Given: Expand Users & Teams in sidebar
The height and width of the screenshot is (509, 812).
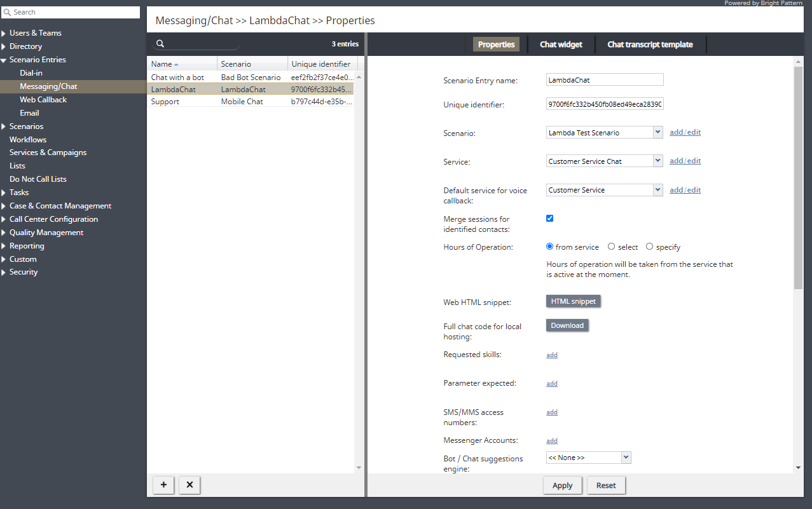Looking at the screenshot, I should coord(4,33).
